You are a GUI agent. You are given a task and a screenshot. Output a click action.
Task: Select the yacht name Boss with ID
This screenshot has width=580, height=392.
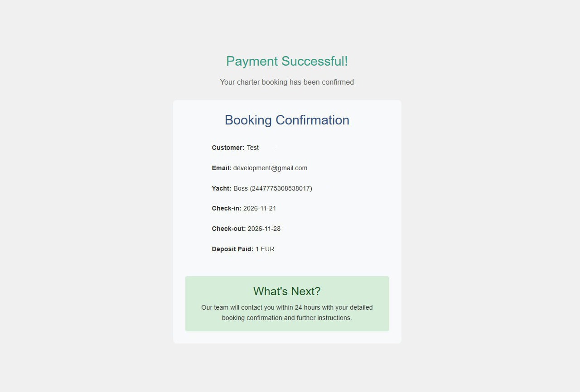pyautogui.click(x=273, y=188)
